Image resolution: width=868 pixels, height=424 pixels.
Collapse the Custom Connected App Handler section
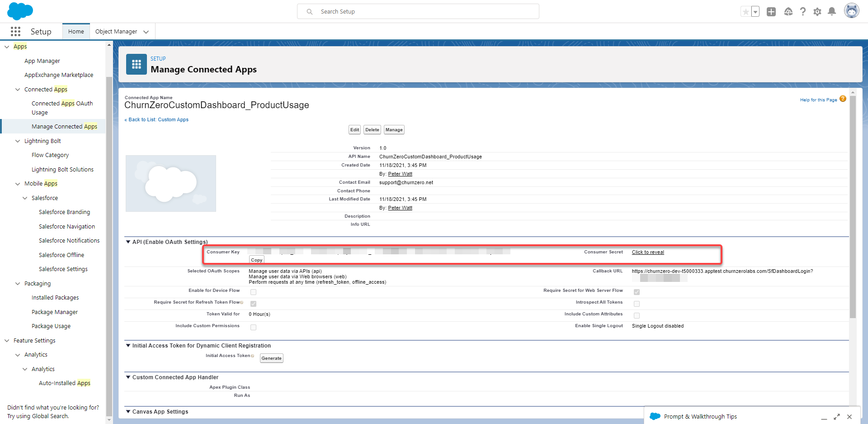point(128,377)
